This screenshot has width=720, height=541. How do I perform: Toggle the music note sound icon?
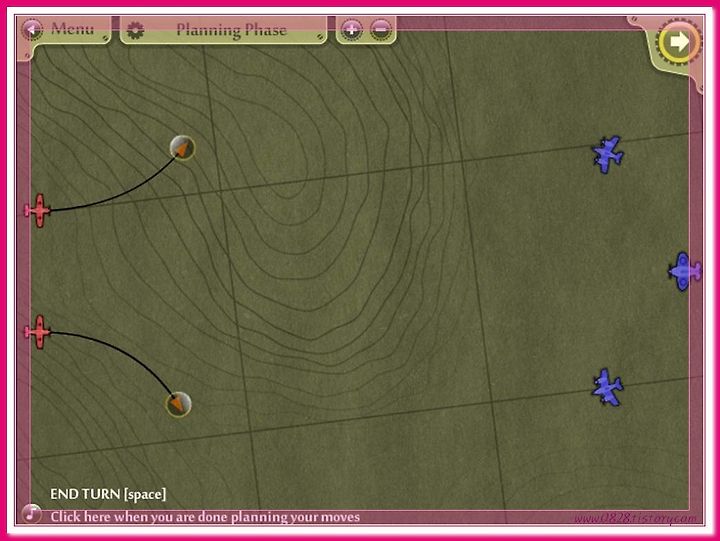[x=32, y=513]
